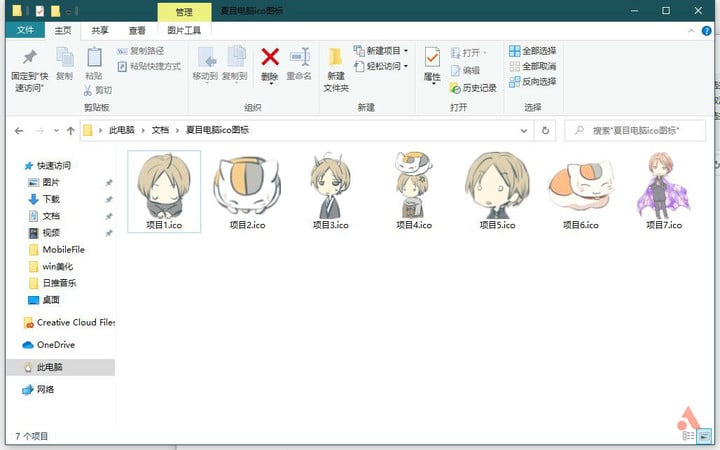Click 此电脑 in the address breadcrumb
This screenshot has height=450, width=720.
tap(122, 130)
